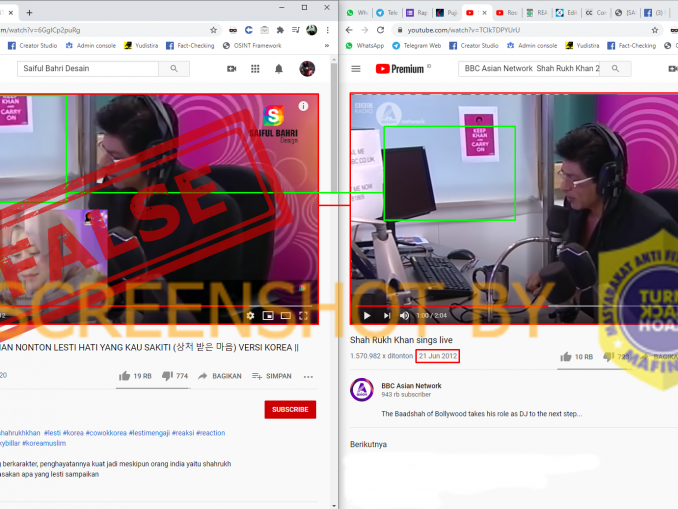This screenshot has height=509, width=678.
Task: Open the YouTube apps grid icon
Action: [x=255, y=69]
